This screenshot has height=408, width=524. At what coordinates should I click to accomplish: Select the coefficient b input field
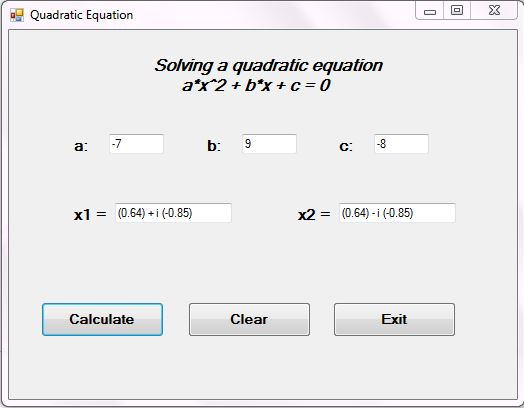[269, 144]
